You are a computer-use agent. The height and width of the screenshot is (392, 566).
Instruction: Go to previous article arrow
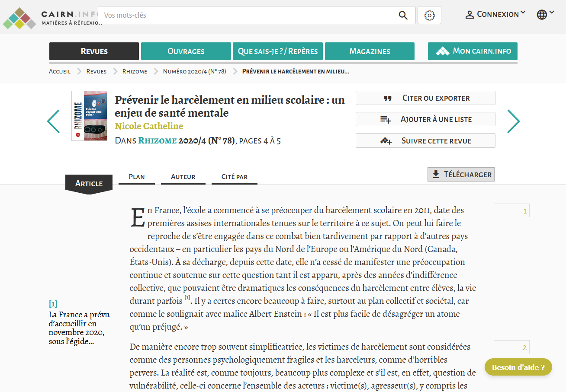pos(53,121)
